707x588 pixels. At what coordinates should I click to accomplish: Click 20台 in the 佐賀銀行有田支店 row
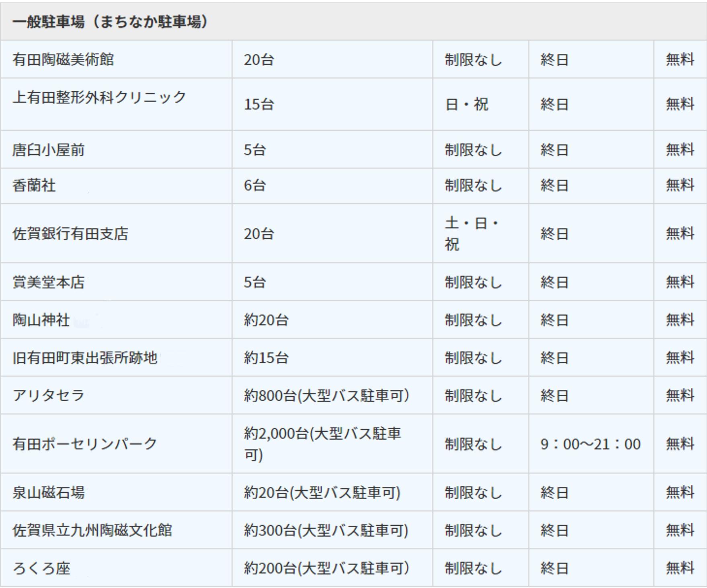pyautogui.click(x=259, y=234)
